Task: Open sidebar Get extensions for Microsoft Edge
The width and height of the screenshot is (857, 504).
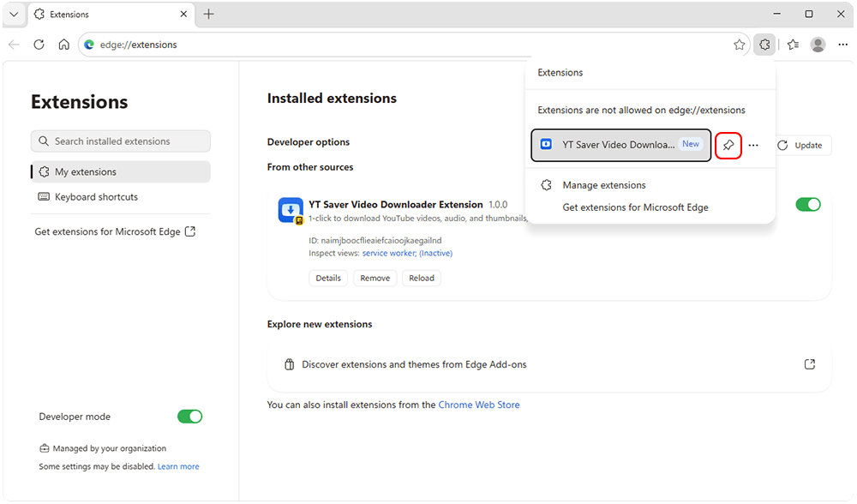Action: click(115, 231)
